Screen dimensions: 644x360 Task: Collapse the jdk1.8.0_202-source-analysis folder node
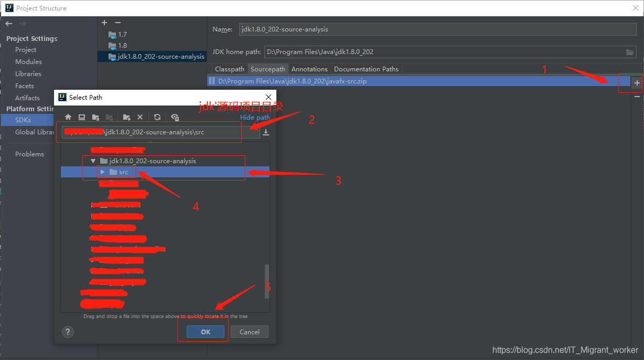tap(93, 161)
